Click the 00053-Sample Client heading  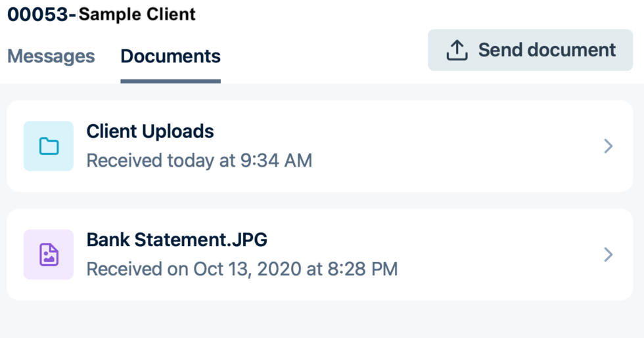pos(101,14)
